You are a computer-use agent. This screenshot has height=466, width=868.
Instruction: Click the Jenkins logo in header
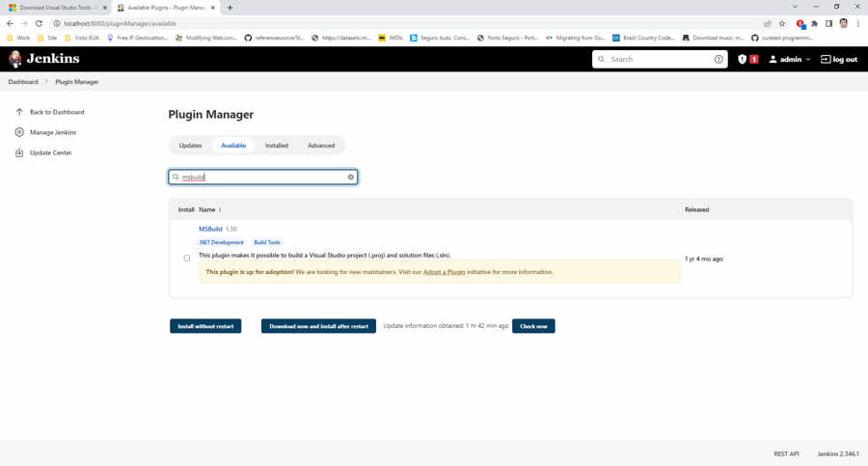coord(43,59)
